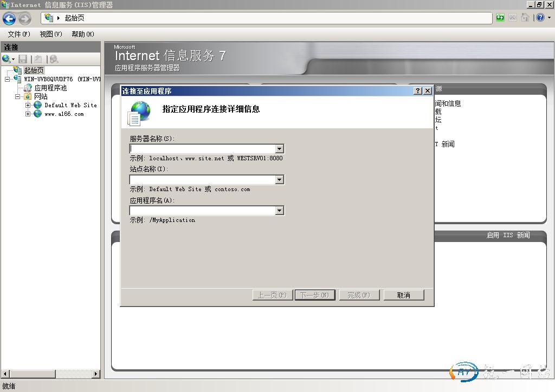Click the save connections disk icon
Image resolution: width=555 pixels, height=392 pixels.
(x=22, y=58)
